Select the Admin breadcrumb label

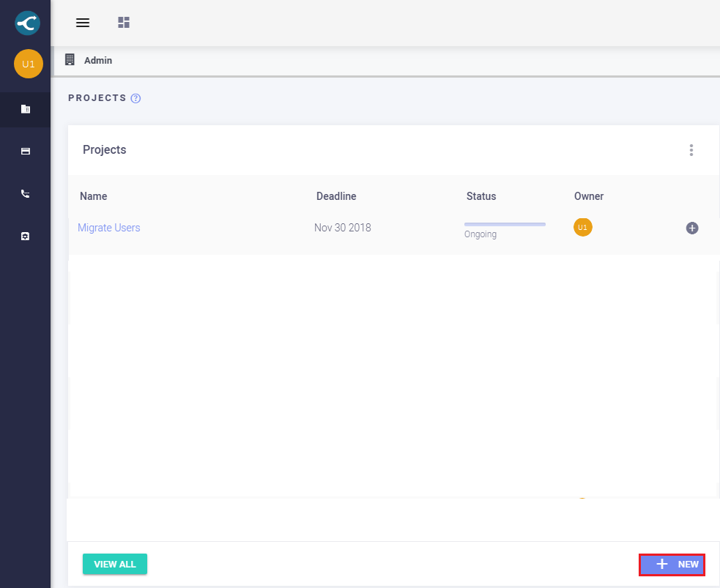pyautogui.click(x=98, y=61)
